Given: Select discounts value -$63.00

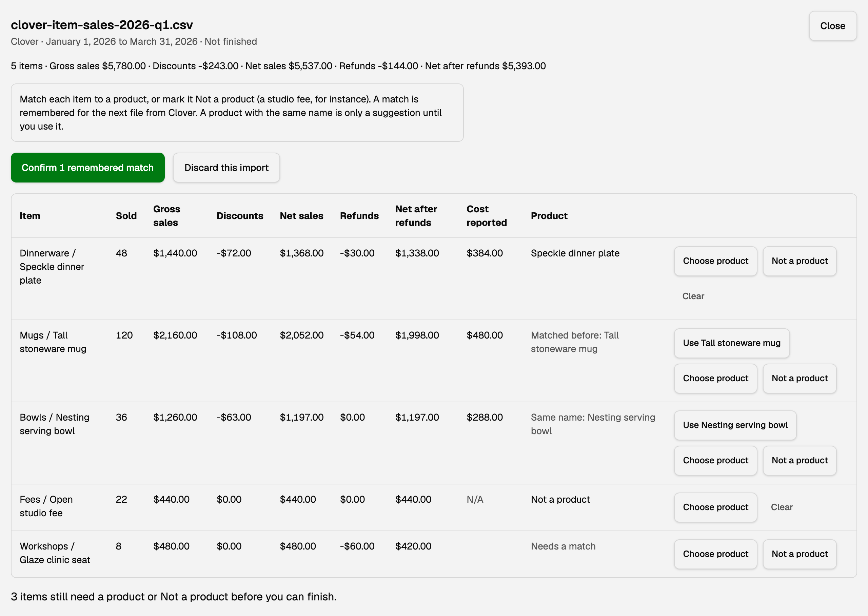Looking at the screenshot, I should point(234,418).
